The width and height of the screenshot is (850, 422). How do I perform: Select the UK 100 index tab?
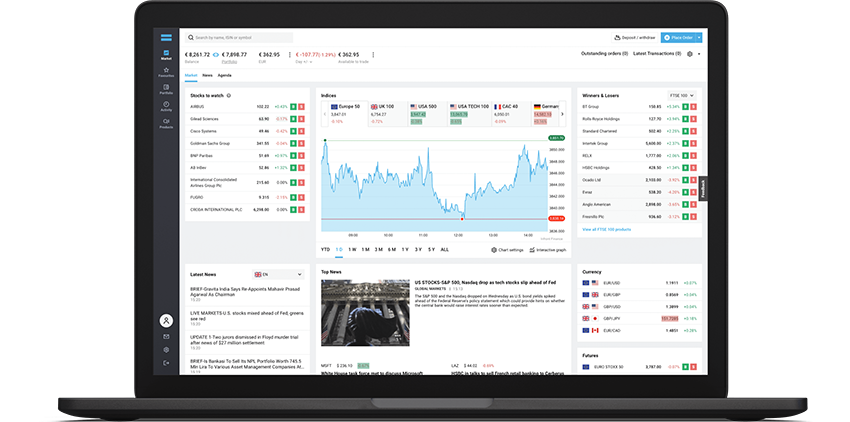pos(388,114)
